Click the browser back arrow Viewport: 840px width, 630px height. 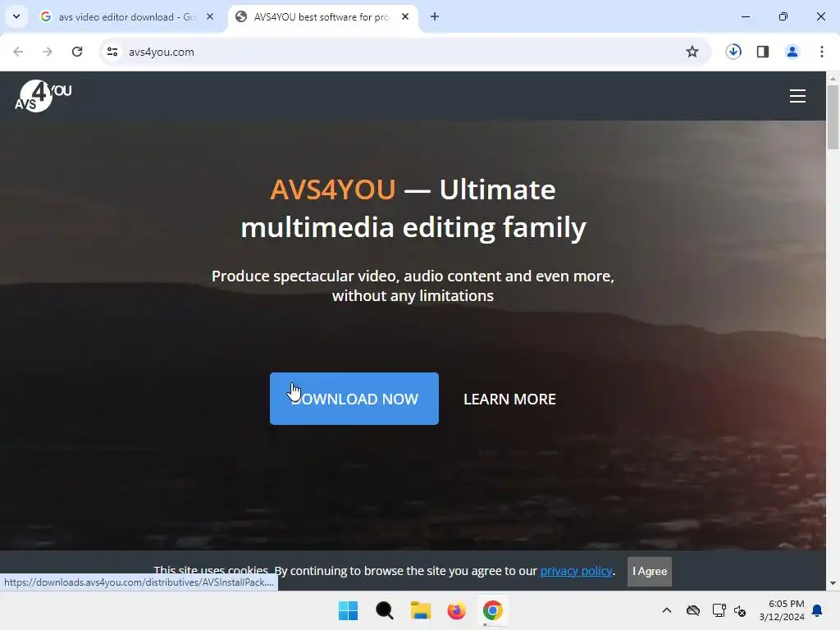(x=18, y=52)
